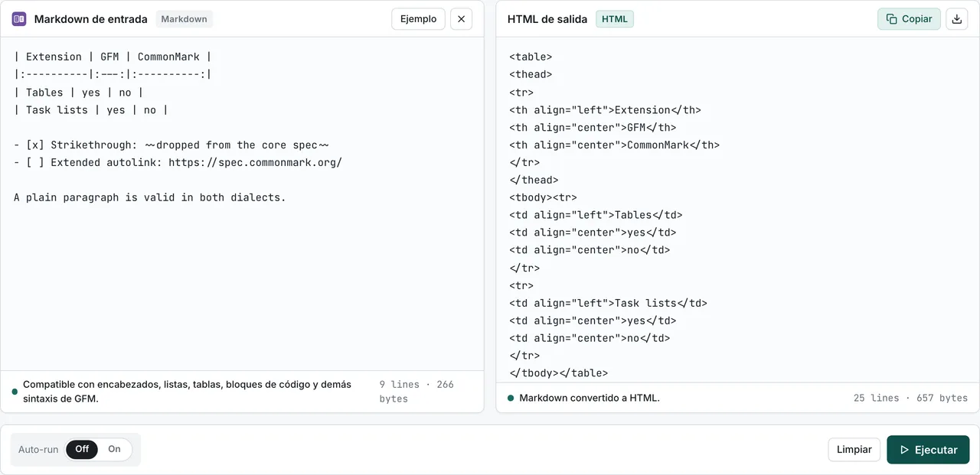Click the Markdown de entrada title
Viewport: 980px width, 475px height.
tap(91, 19)
